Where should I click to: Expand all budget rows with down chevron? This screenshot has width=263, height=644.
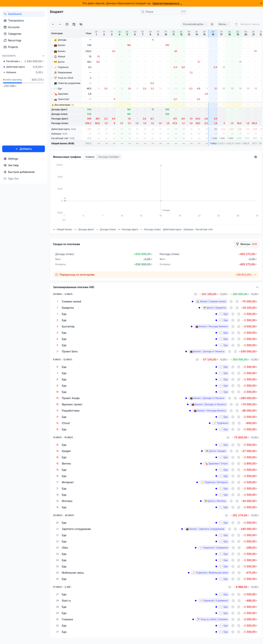[x=53, y=24]
